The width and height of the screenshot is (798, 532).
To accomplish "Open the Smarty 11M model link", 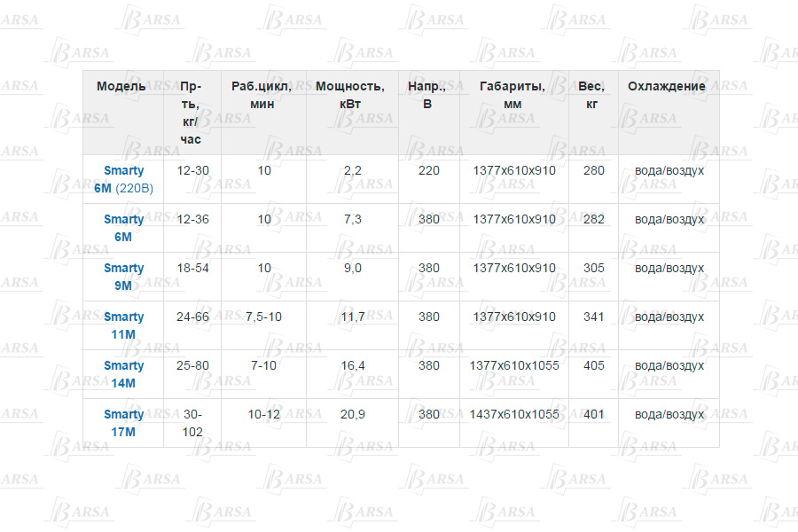I will point(123,325).
